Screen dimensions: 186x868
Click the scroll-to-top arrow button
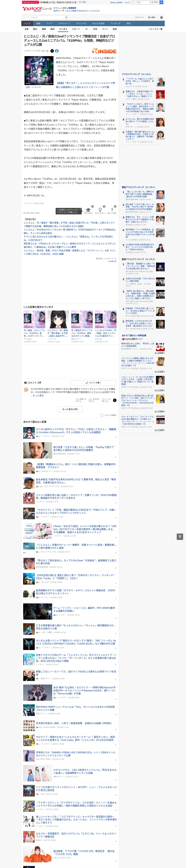pyautogui.click(x=180, y=536)
